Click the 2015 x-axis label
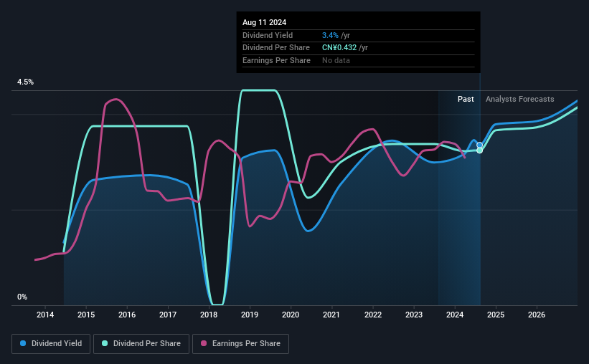 coord(86,315)
